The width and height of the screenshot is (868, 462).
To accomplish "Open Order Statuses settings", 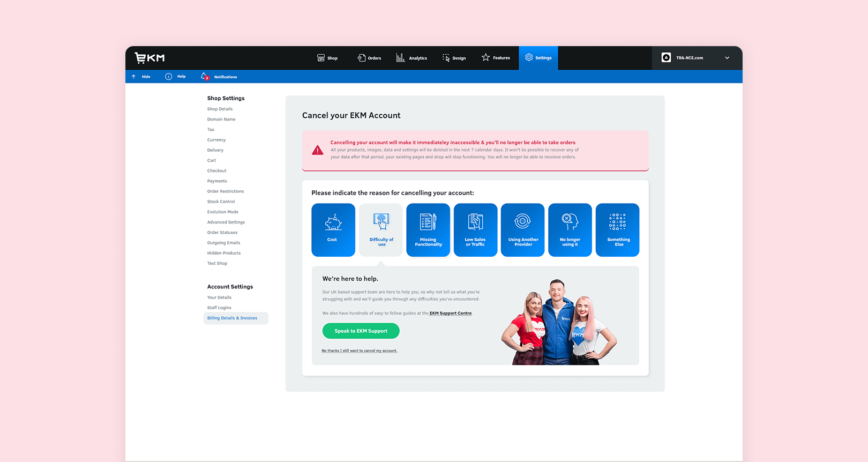I will (222, 233).
